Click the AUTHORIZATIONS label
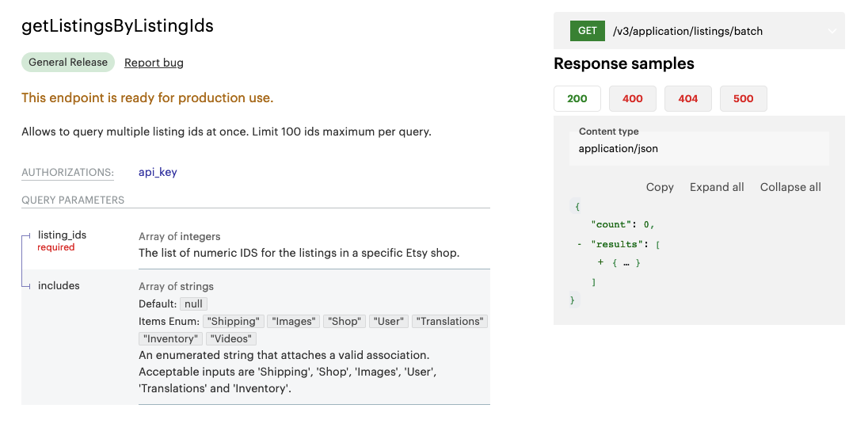 (x=67, y=172)
